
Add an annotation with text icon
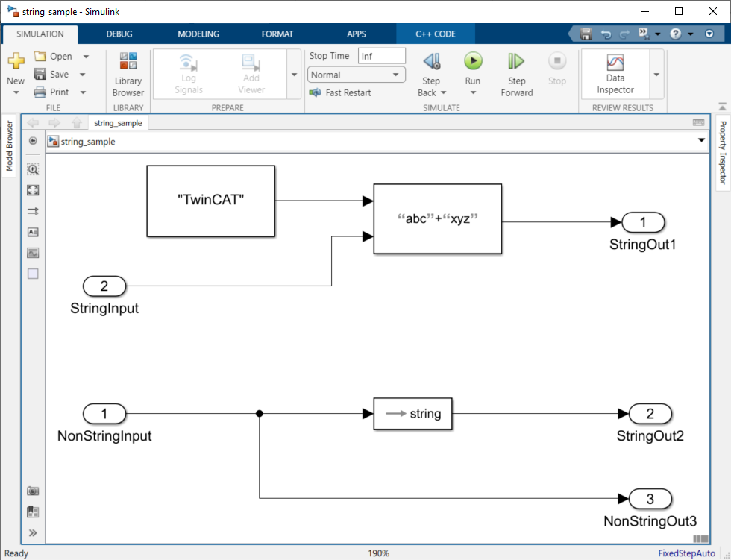click(x=33, y=232)
